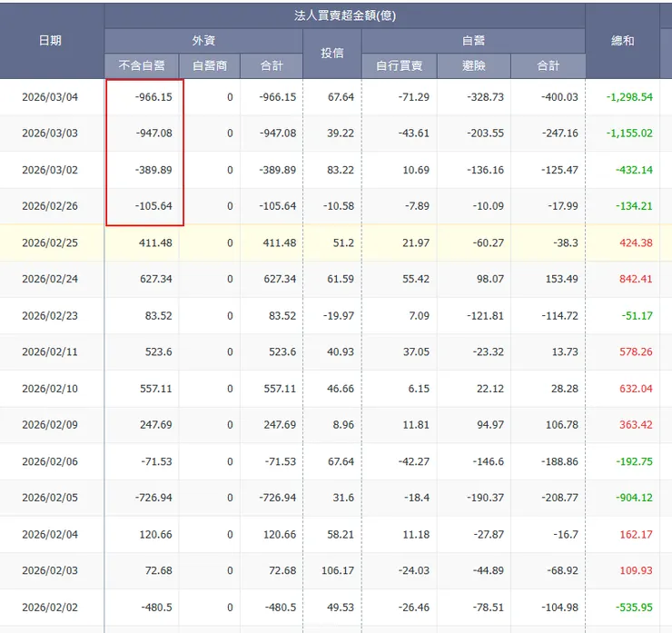Screen dimensions: 672x633
Task: Select the date 2026/02/26
Action: pyautogui.click(x=50, y=206)
